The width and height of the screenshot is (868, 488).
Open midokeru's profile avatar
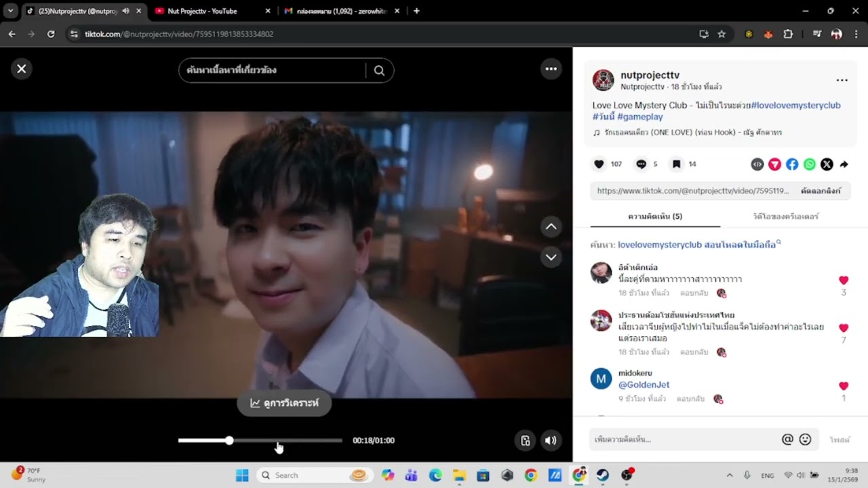click(x=601, y=378)
